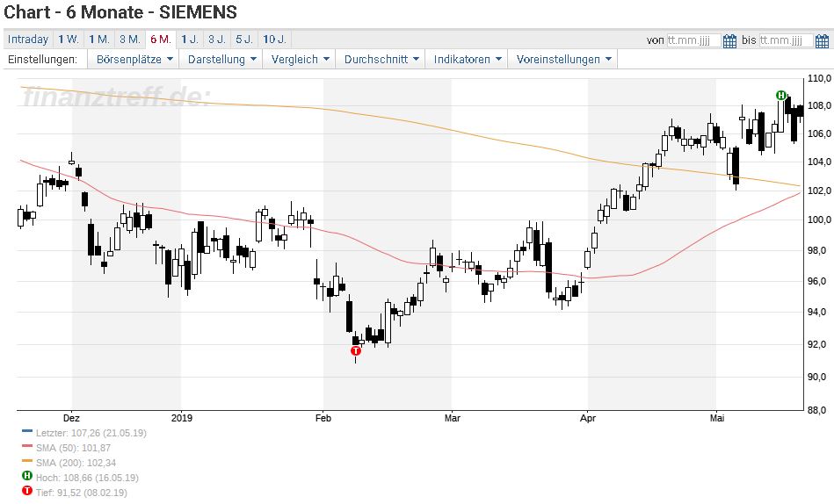
Task: Select the 6 M. time range tab
Action: coord(161,40)
